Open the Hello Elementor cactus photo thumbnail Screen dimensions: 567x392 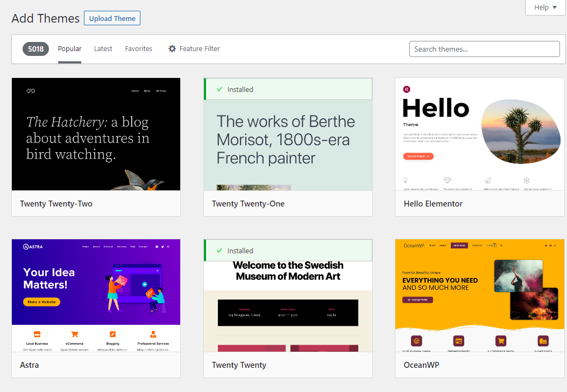480,134
